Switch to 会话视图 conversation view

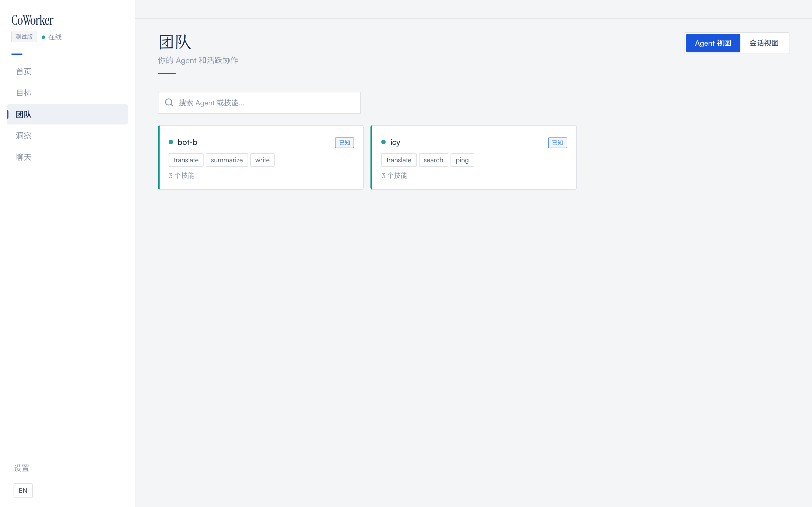pyautogui.click(x=764, y=43)
